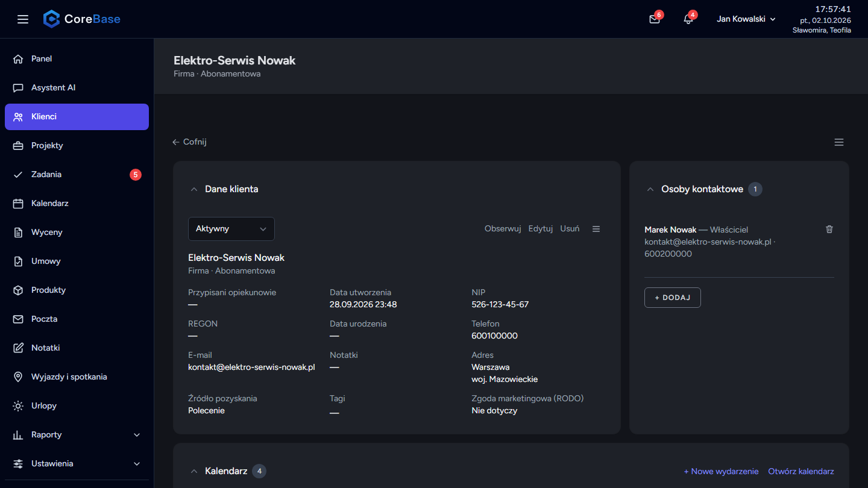Click Edytuj to edit client data
The width and height of the screenshot is (868, 488).
(541, 229)
